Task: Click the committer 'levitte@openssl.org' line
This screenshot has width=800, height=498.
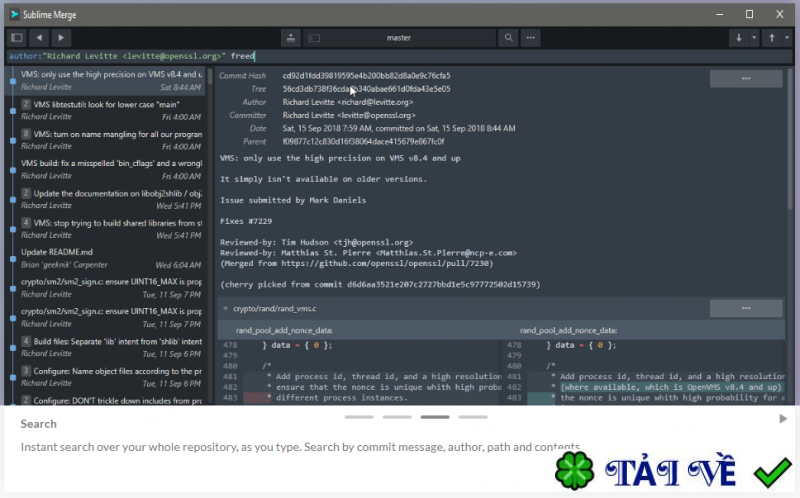Action: (349, 115)
